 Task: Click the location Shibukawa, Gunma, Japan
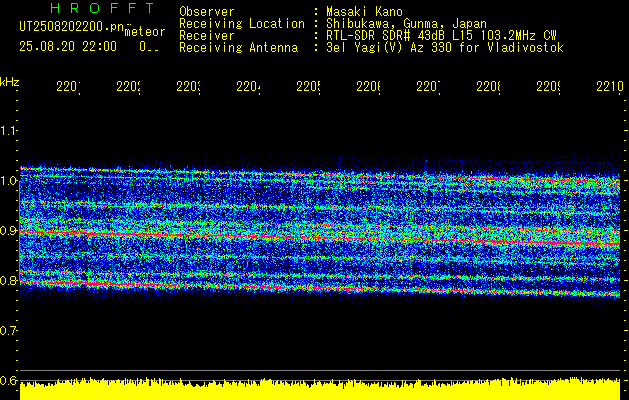point(406,24)
